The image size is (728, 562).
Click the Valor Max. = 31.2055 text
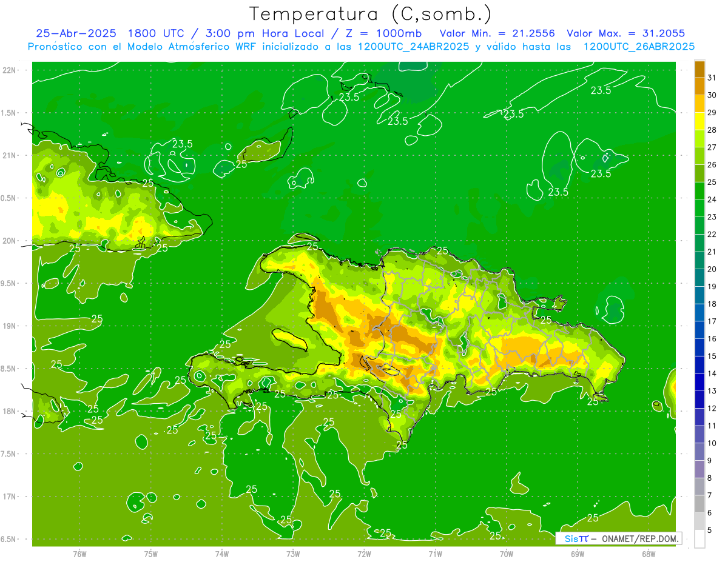click(626, 33)
